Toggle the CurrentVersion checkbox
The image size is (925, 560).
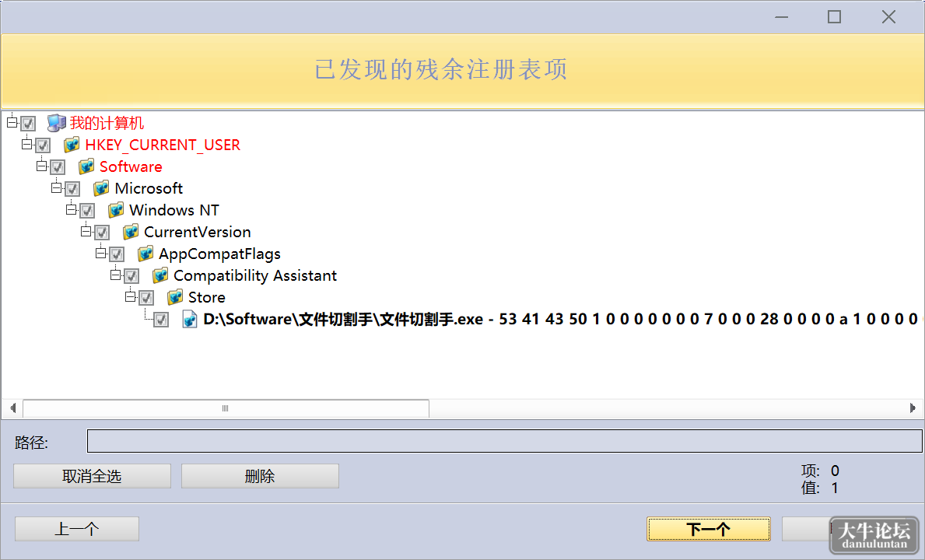click(x=101, y=233)
